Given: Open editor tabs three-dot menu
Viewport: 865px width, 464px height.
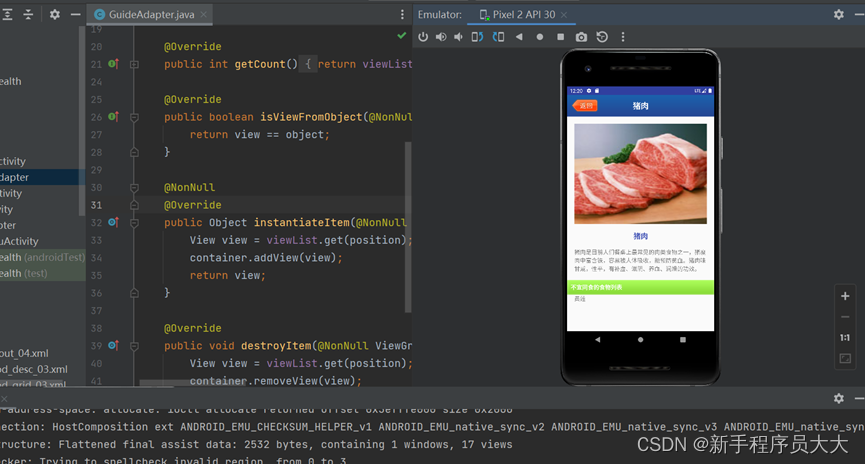Looking at the screenshot, I should point(402,14).
